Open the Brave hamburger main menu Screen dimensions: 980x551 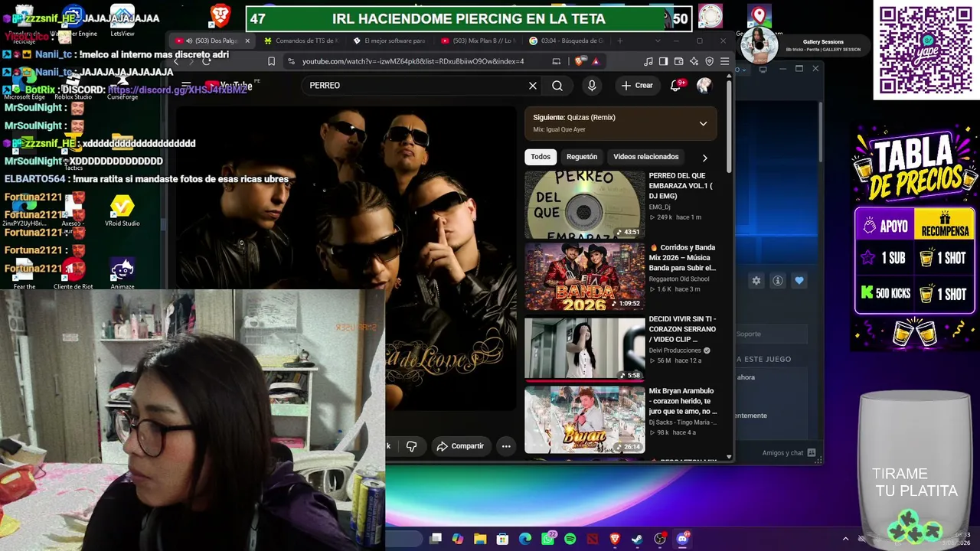coord(724,61)
